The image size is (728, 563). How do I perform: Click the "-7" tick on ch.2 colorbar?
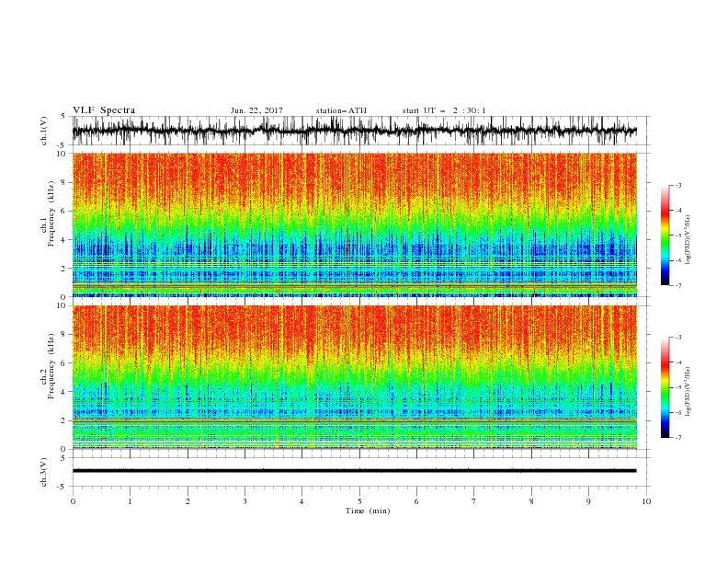[677, 438]
